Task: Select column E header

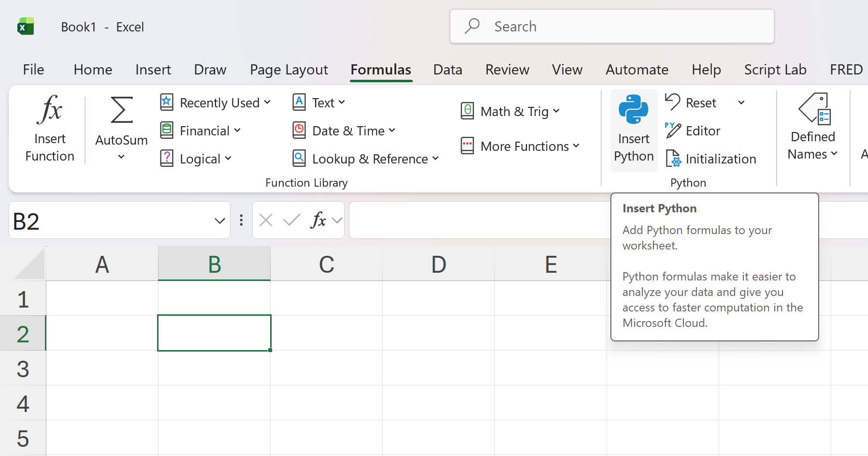Action: (550, 264)
